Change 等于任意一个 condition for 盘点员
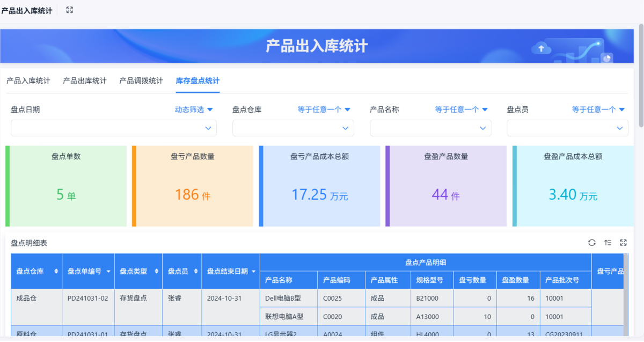The height and width of the screenshot is (342, 644). click(x=598, y=110)
